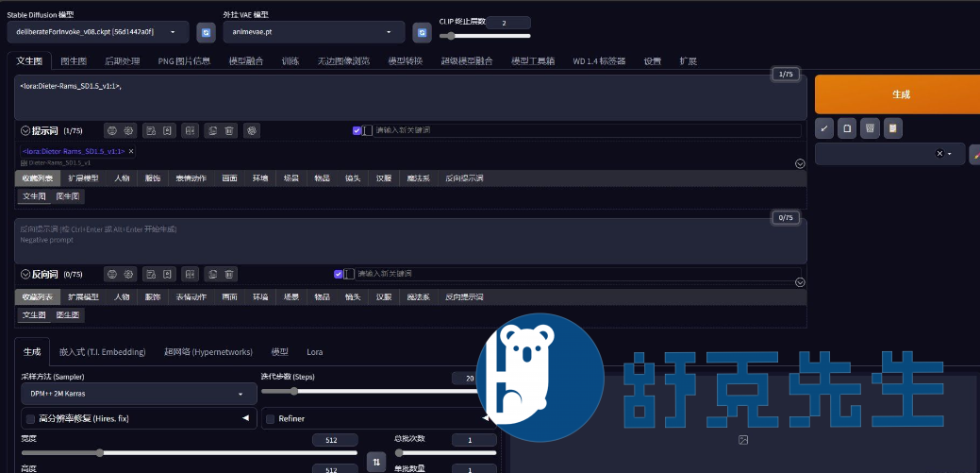Click the trash icon in the 反向词 toolbar
The width and height of the screenshot is (980, 473).
pyautogui.click(x=229, y=274)
